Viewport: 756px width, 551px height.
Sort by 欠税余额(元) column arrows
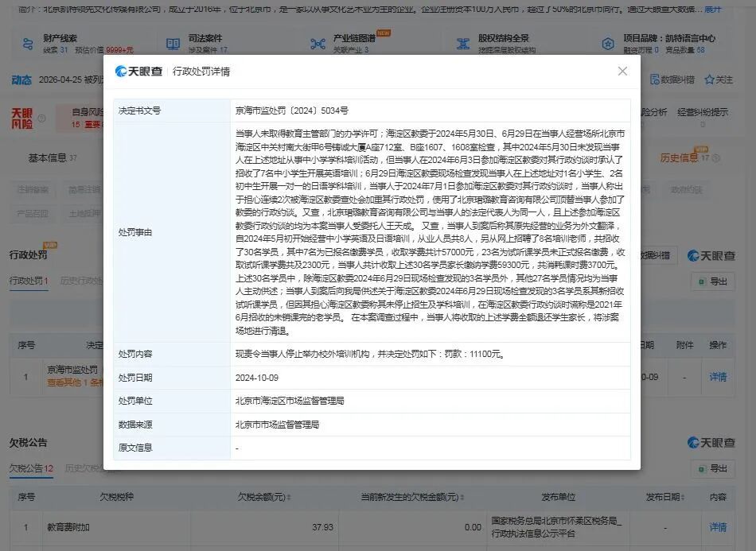pos(289,497)
